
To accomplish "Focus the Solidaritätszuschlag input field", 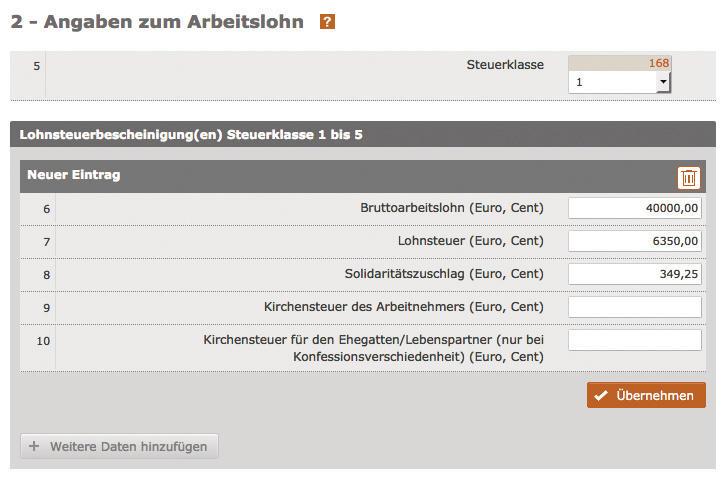I will click(634, 274).
